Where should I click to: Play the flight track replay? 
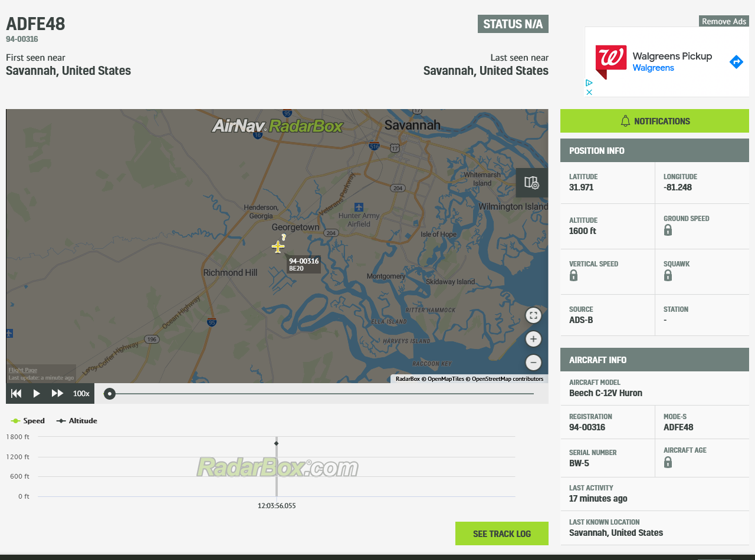[37, 393]
